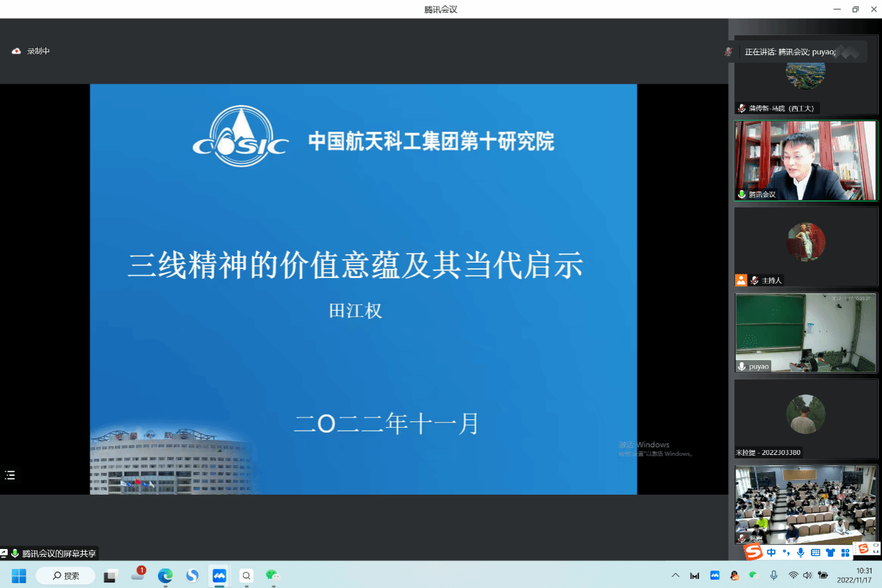Click the recording status cloud icon
The width and height of the screenshot is (882, 588).
tap(16, 52)
